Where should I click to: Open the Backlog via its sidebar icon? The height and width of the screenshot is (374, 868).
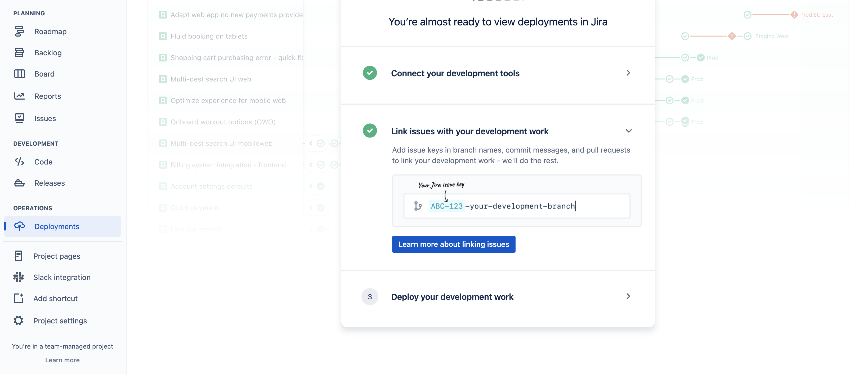[19, 52]
